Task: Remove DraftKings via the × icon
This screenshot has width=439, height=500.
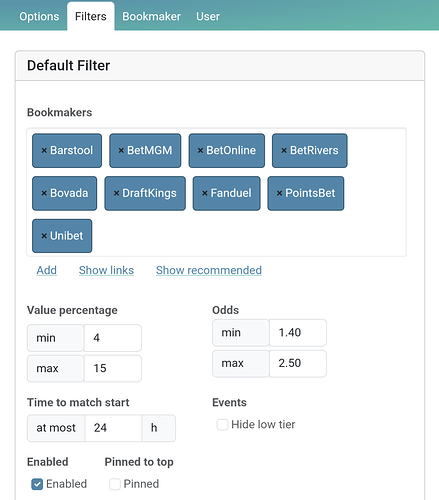Action: 116,193
